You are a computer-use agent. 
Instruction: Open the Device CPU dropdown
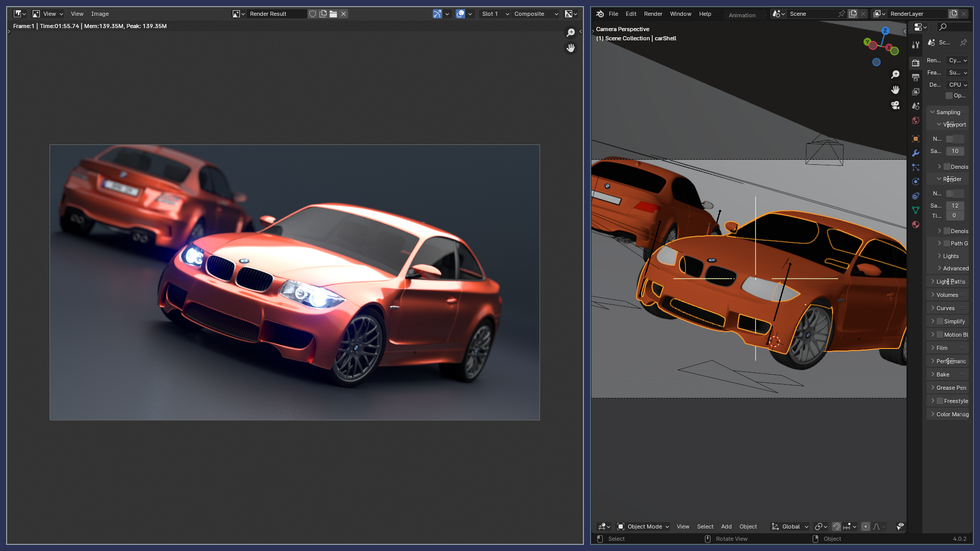coord(957,85)
